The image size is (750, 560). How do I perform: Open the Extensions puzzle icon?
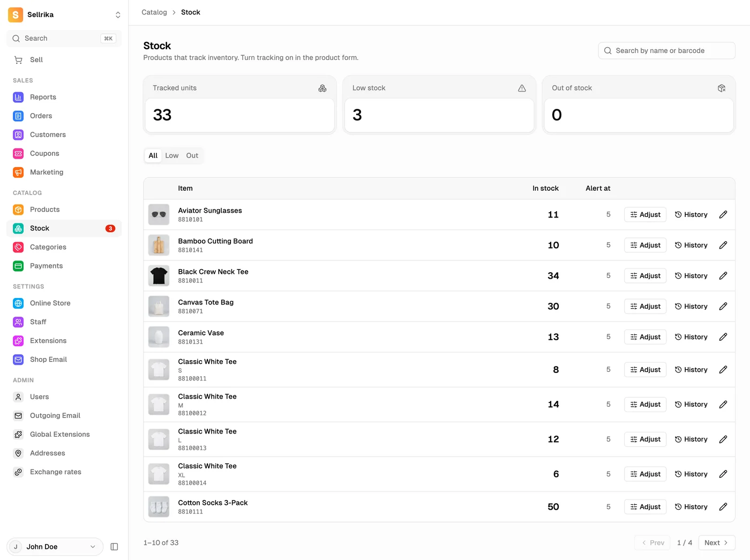point(18,341)
